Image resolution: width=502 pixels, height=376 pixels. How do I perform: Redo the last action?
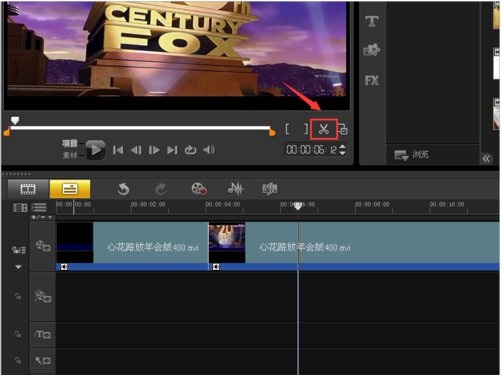click(x=161, y=189)
